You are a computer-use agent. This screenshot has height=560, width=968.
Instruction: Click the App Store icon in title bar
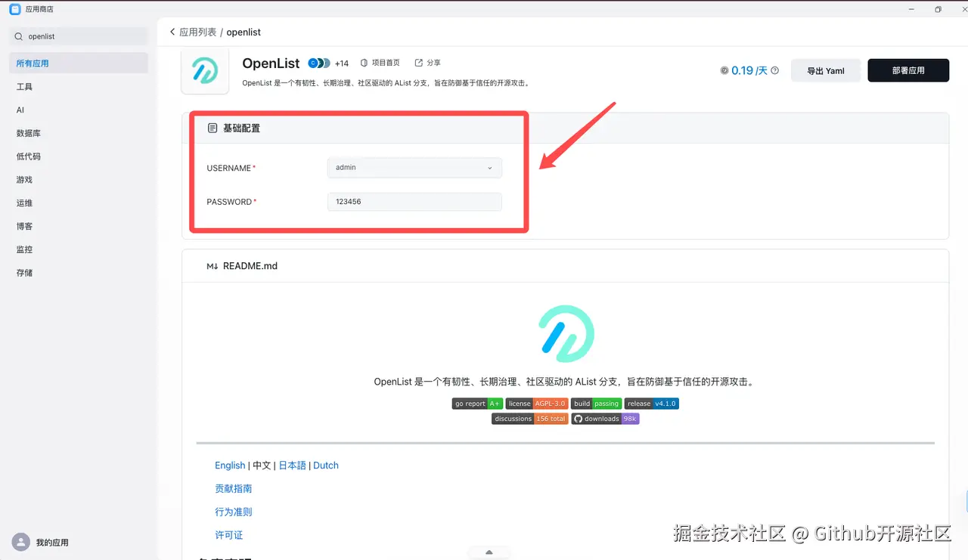tap(14, 9)
